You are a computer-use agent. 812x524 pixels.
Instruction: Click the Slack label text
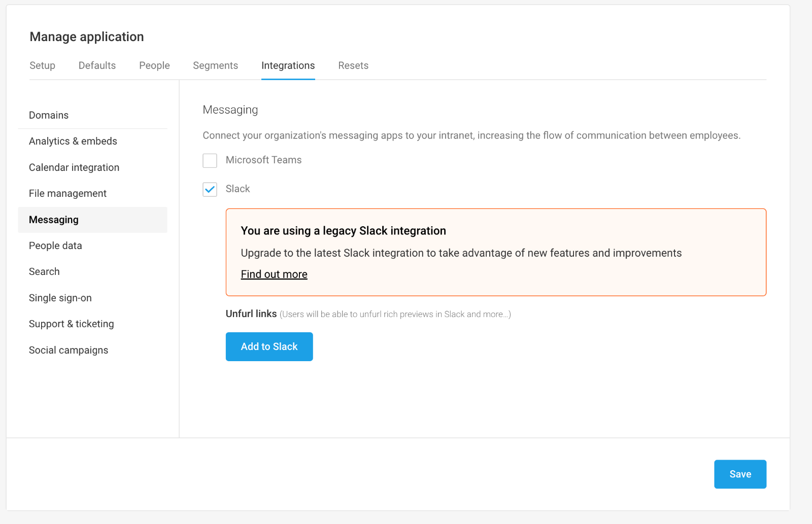pyautogui.click(x=238, y=189)
